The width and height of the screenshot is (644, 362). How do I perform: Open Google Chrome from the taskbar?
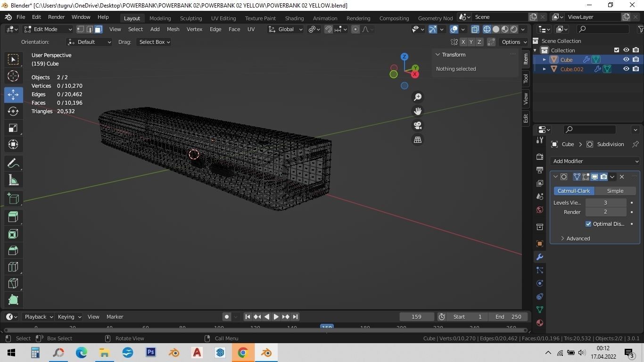coord(243,353)
